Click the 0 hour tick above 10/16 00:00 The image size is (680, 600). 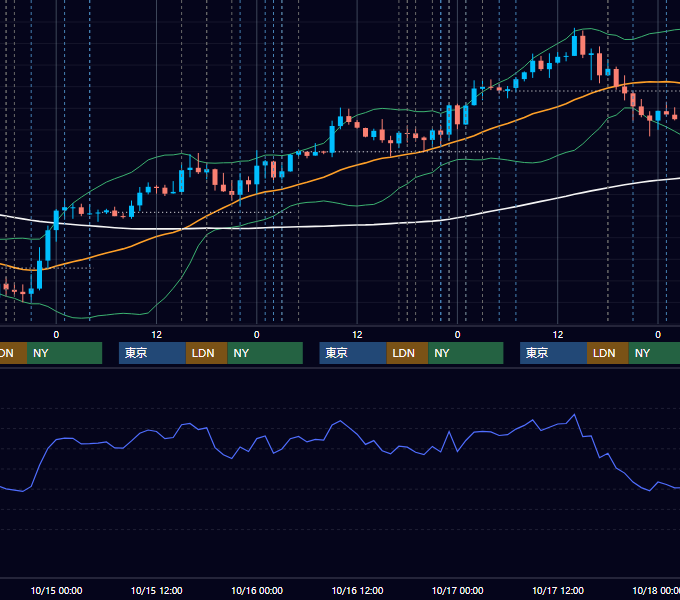(x=257, y=335)
